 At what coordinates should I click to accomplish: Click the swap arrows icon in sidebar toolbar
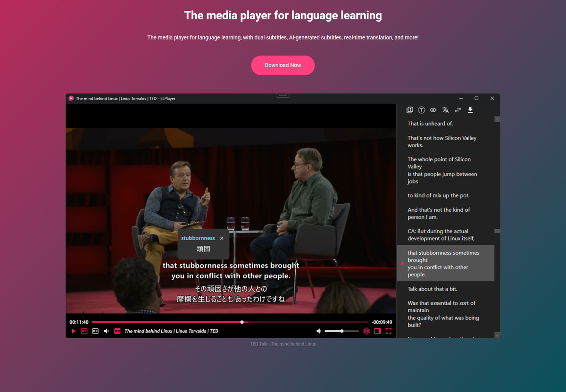458,110
